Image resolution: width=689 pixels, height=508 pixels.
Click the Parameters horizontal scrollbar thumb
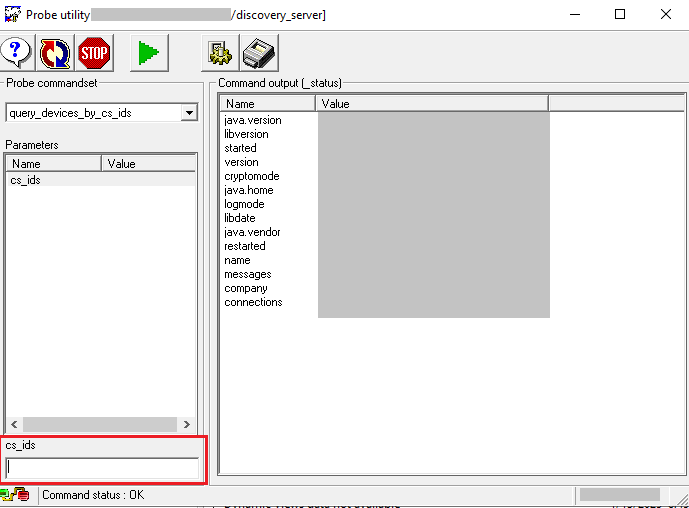tap(100, 425)
